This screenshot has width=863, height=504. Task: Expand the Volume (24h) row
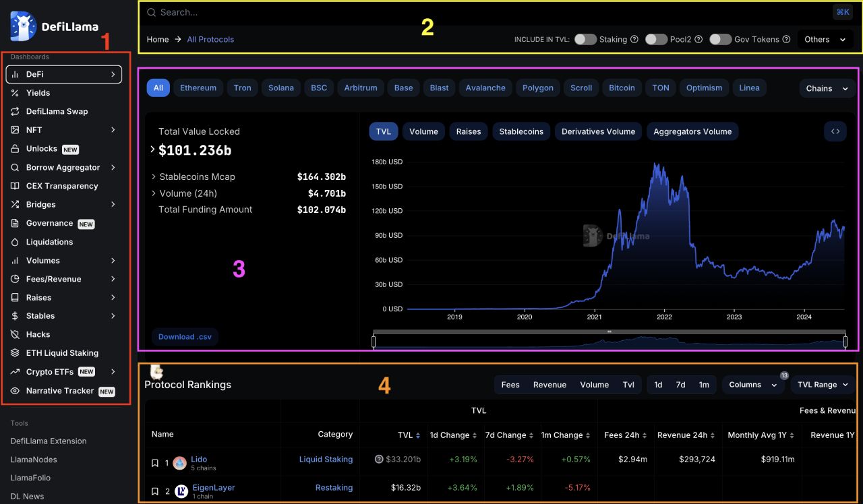click(154, 193)
